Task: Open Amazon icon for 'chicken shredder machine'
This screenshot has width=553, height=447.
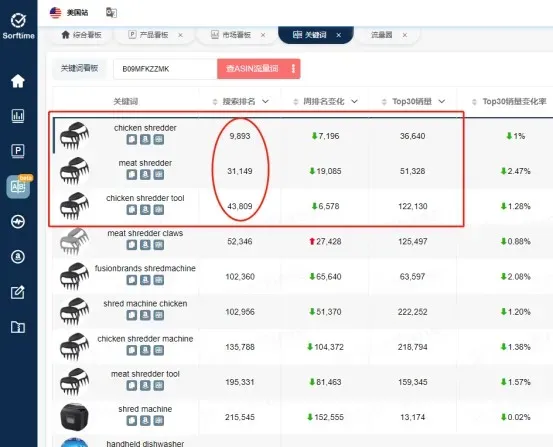Action: 145,350
